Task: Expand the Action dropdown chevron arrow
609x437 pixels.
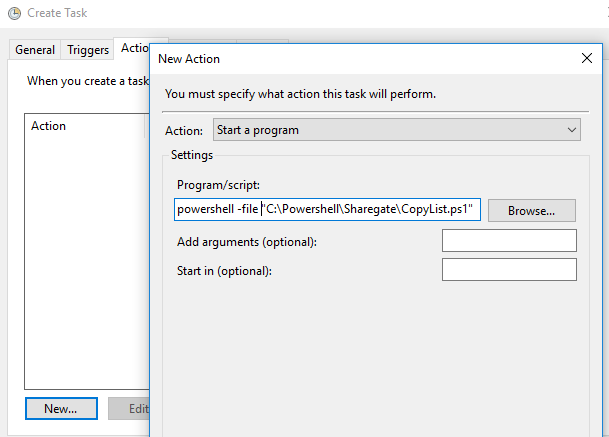Action: (571, 130)
